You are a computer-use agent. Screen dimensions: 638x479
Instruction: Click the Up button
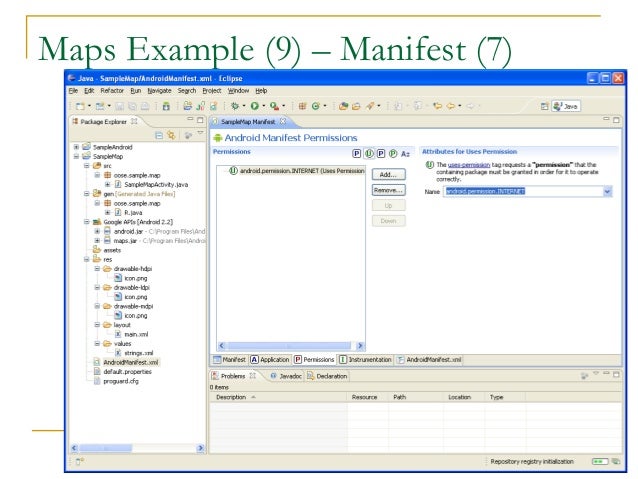tap(389, 206)
